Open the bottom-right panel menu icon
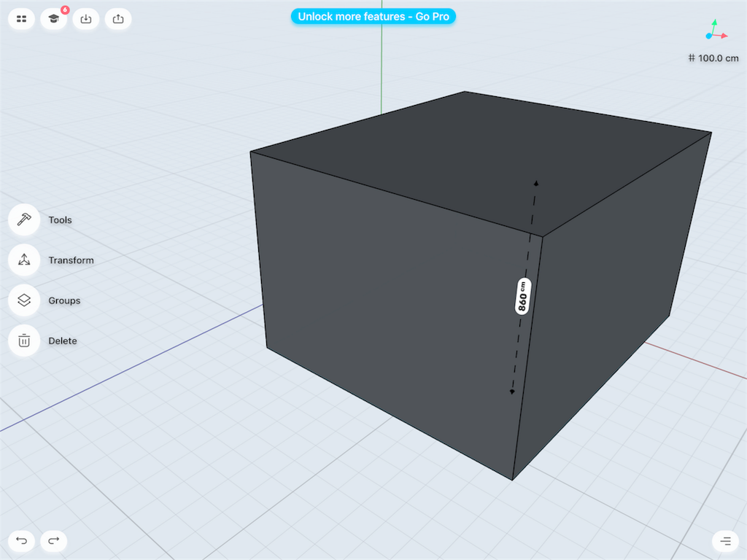Image resolution: width=747 pixels, height=560 pixels. click(x=725, y=541)
